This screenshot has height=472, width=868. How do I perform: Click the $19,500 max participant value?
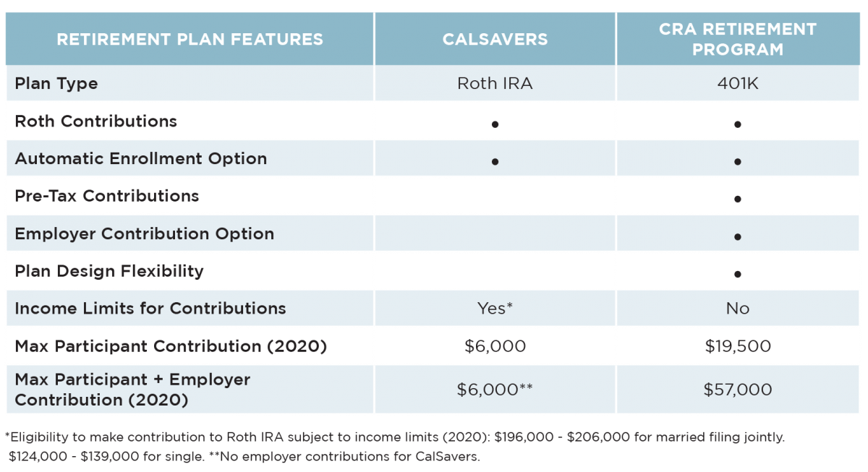pyautogui.click(x=737, y=346)
